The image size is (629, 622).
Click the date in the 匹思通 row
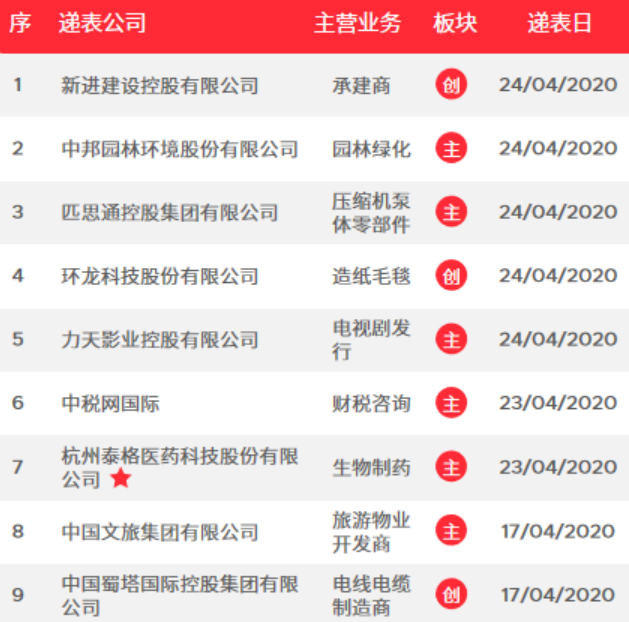[558, 212]
